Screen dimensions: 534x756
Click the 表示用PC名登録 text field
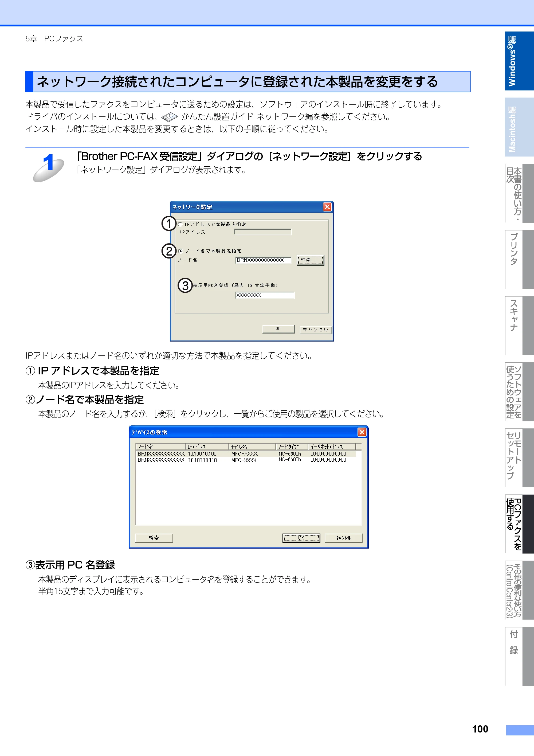coord(265,295)
